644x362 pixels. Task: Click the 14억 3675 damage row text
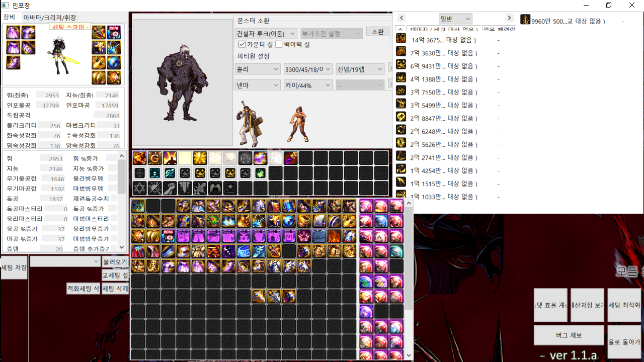click(x=444, y=40)
